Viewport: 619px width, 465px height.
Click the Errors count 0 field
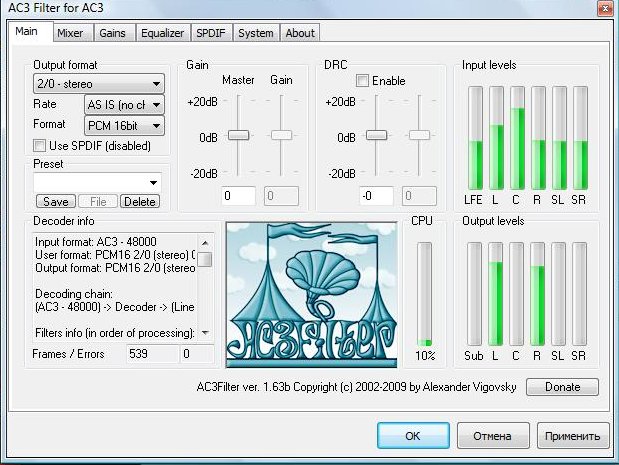(x=197, y=354)
